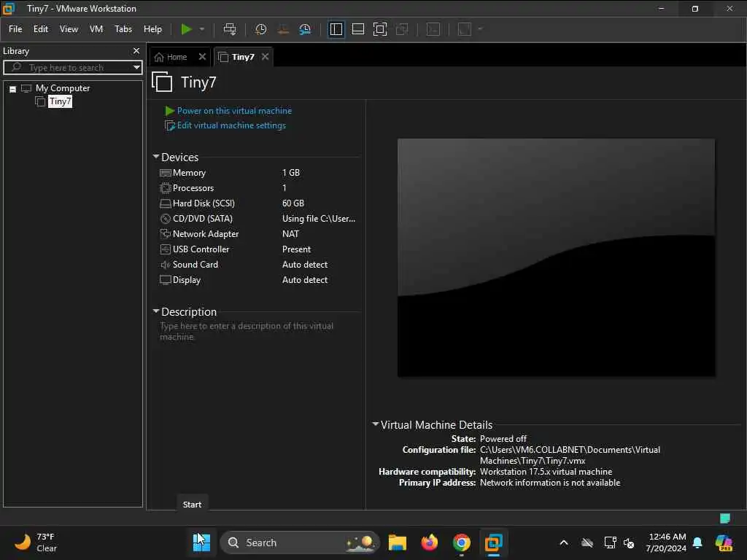747x560 pixels.
Task: Enter full screen mode via toolbar icon
Action: 379,29
